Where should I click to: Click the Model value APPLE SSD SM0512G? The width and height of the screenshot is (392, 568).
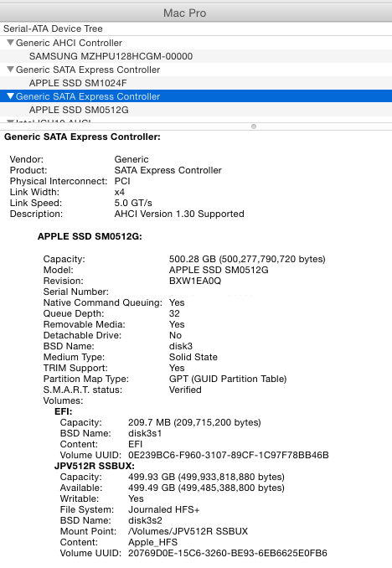(219, 271)
